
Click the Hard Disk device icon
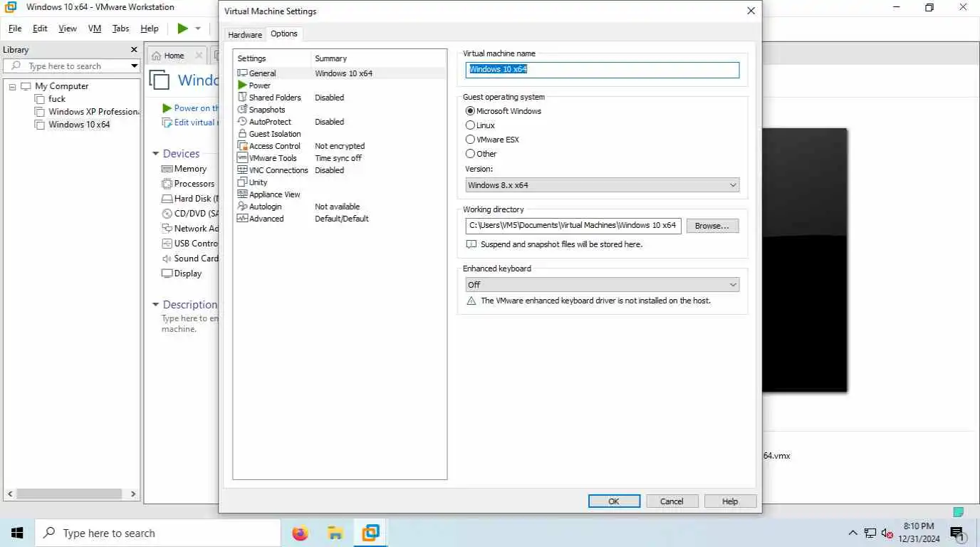click(167, 199)
